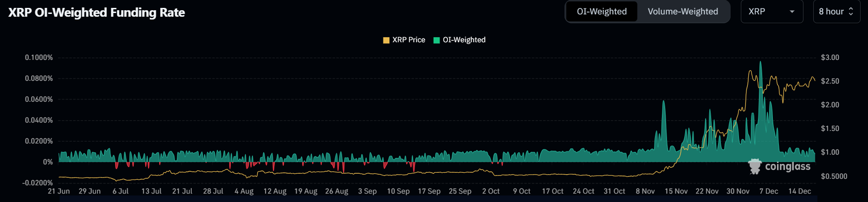Click the chart title XRP OI-Weighted Funding Rate
The width and height of the screenshot is (868, 202).
coord(97,13)
